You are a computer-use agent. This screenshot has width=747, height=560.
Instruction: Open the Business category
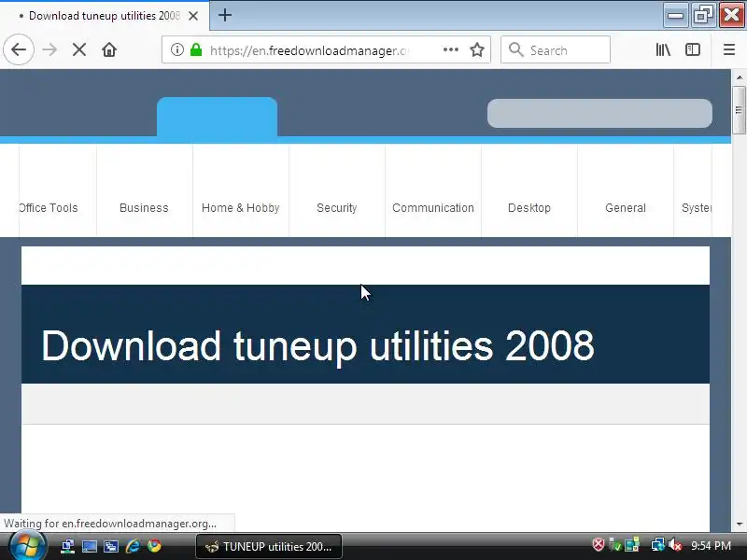144,207
